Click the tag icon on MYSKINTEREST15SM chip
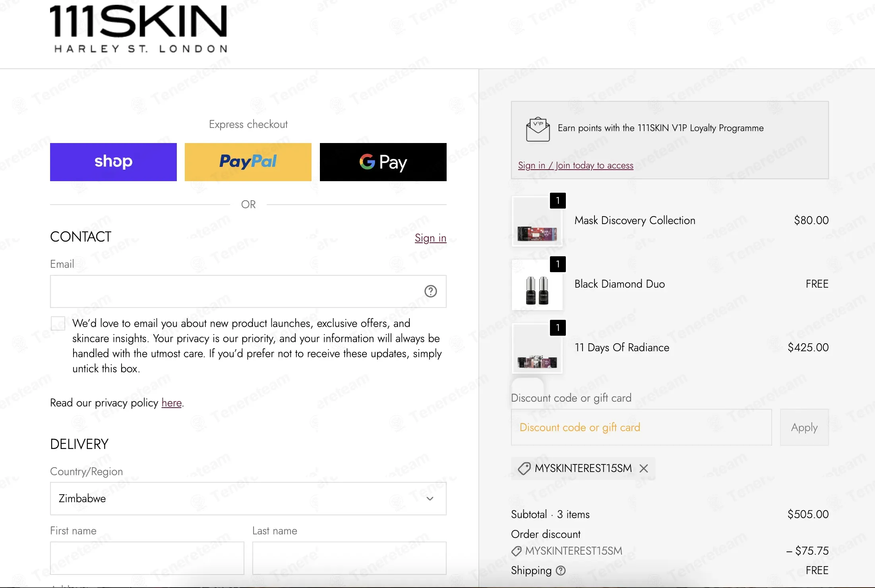This screenshot has height=588, width=875. 524,468
